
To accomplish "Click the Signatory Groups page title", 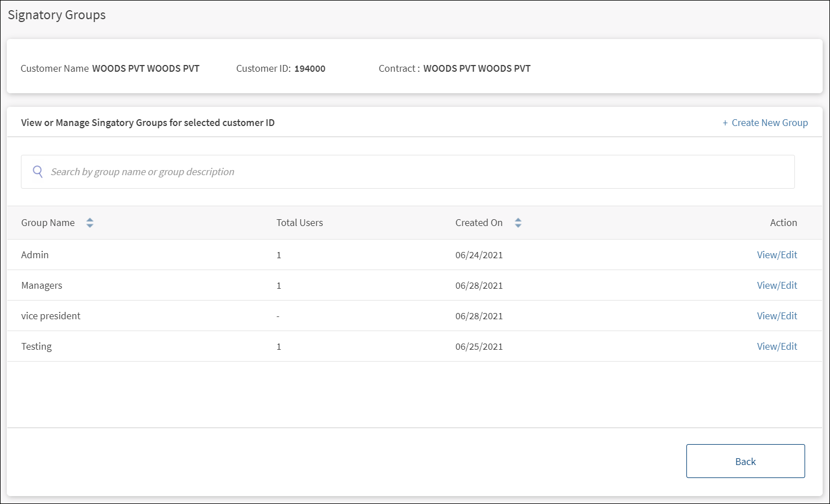I will point(57,15).
